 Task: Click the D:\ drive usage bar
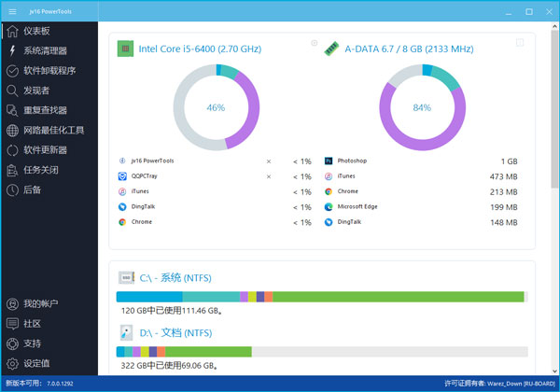[322, 352]
